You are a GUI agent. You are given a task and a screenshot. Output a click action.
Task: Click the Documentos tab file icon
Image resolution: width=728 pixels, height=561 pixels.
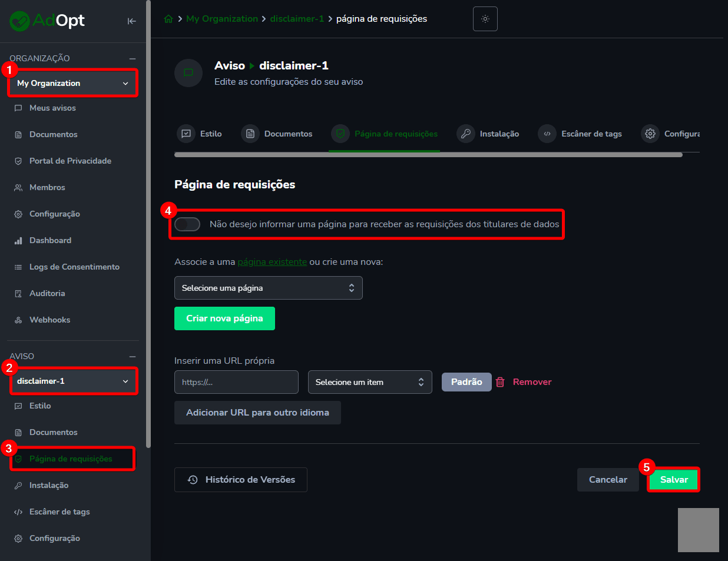(x=250, y=134)
